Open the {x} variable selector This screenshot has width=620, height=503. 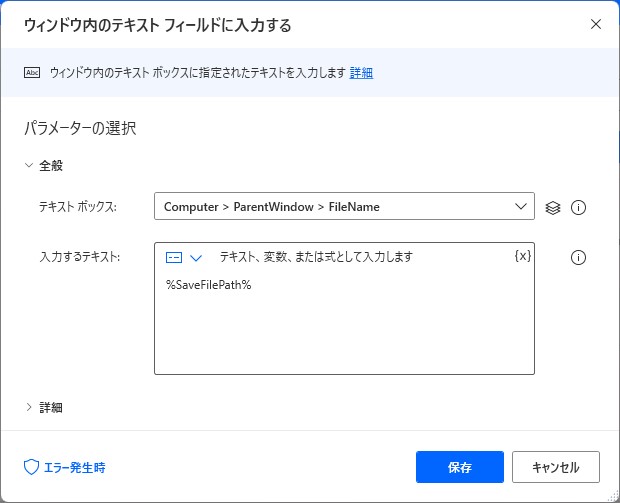tap(522, 256)
